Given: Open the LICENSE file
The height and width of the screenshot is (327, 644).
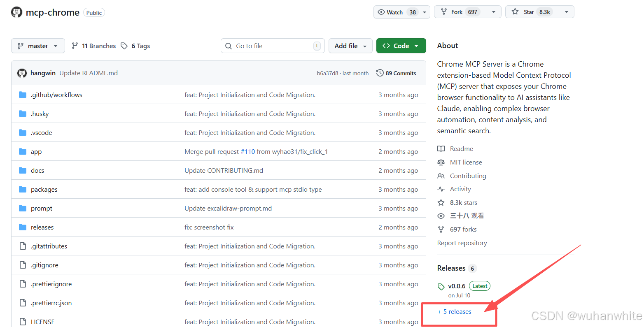Looking at the screenshot, I should [42, 322].
